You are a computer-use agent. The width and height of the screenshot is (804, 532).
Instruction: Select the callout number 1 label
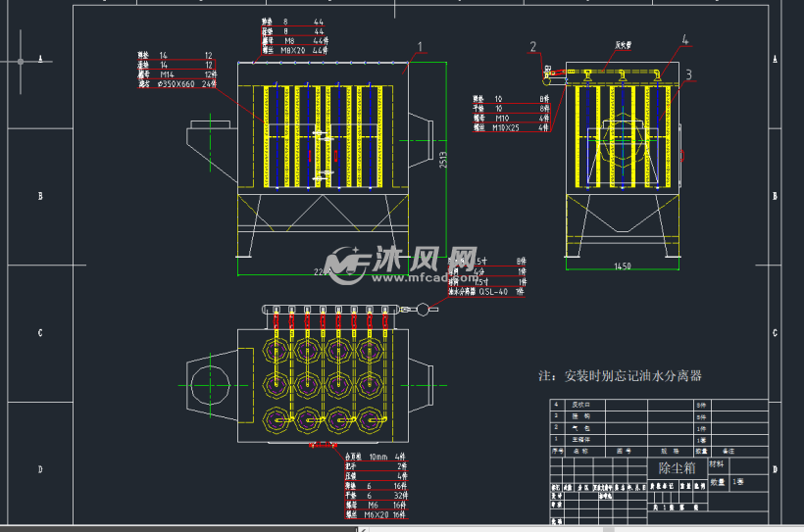[421, 46]
